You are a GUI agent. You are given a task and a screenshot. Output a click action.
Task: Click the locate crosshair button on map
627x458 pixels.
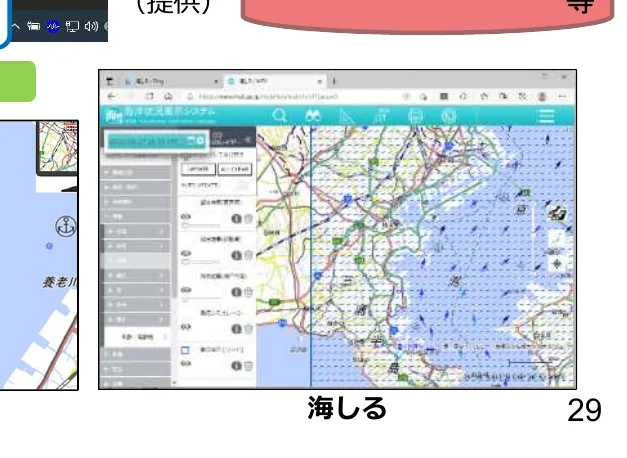point(557,264)
